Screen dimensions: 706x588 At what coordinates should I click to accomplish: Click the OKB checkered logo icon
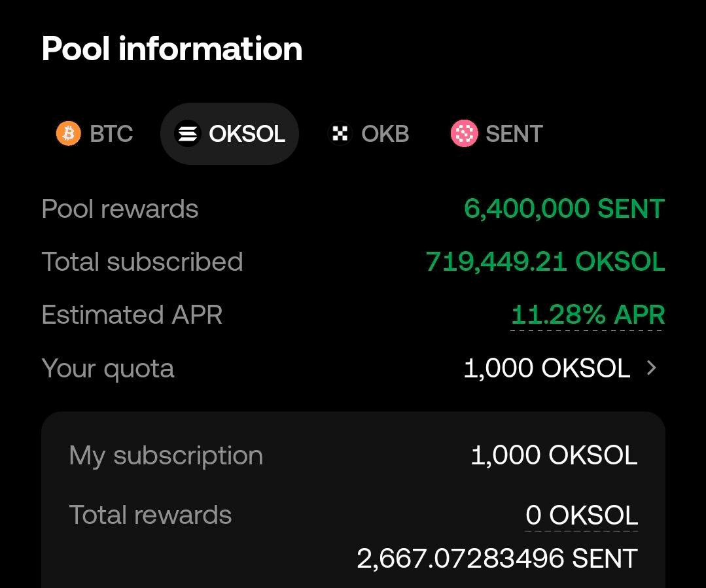pyautogui.click(x=340, y=133)
